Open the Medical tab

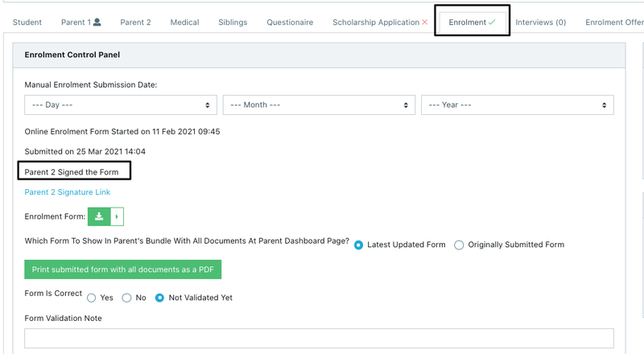184,23
